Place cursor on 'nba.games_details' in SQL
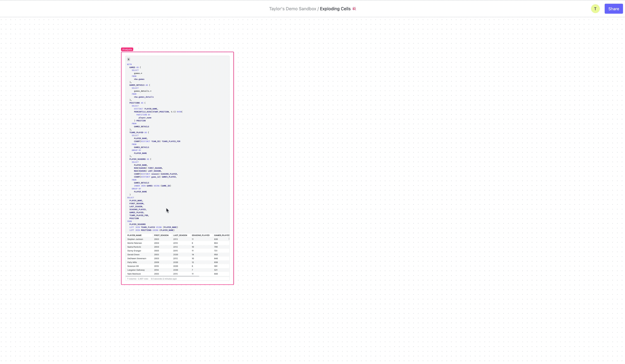Viewport: 625px width, 364px height. [x=144, y=97]
